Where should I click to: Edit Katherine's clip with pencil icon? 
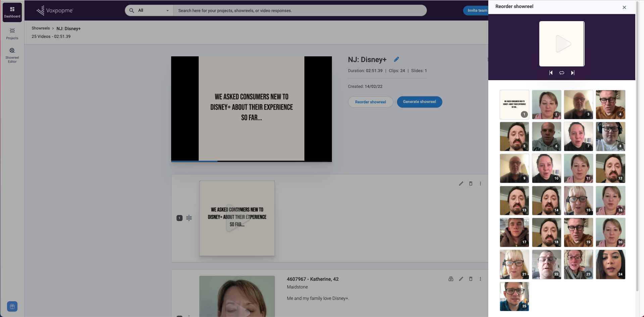click(x=461, y=279)
